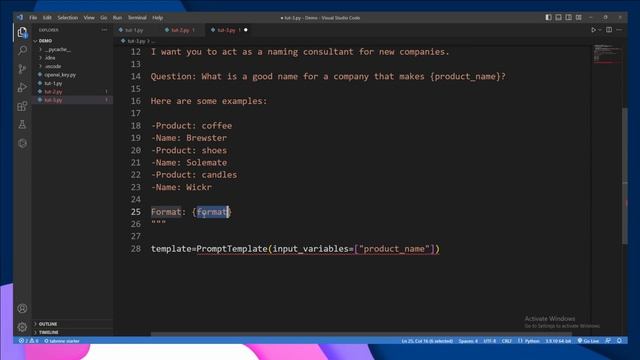The width and height of the screenshot is (640, 360).
Task: Open the Run menu
Action: (117, 18)
